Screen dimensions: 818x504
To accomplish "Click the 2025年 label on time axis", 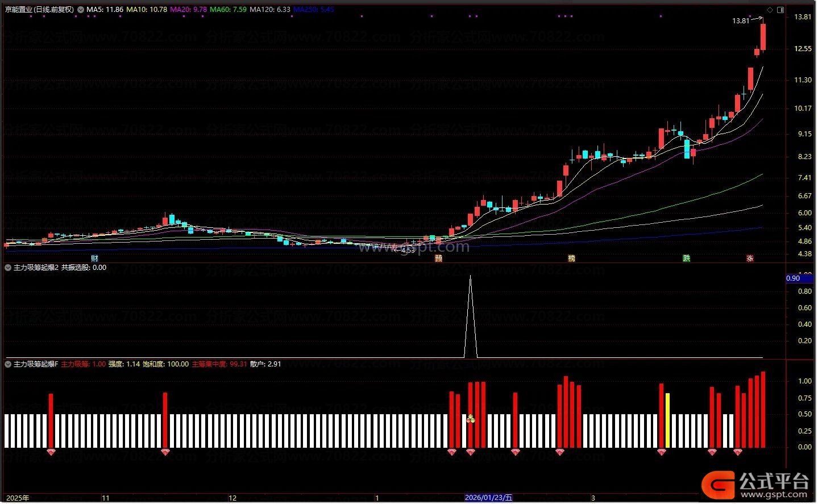I will (18, 498).
